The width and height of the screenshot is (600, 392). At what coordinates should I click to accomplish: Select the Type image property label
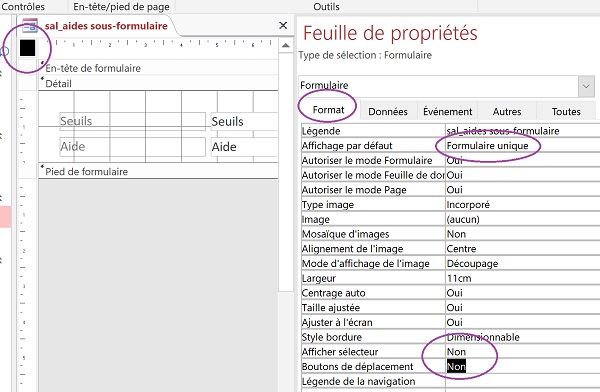(x=373, y=204)
